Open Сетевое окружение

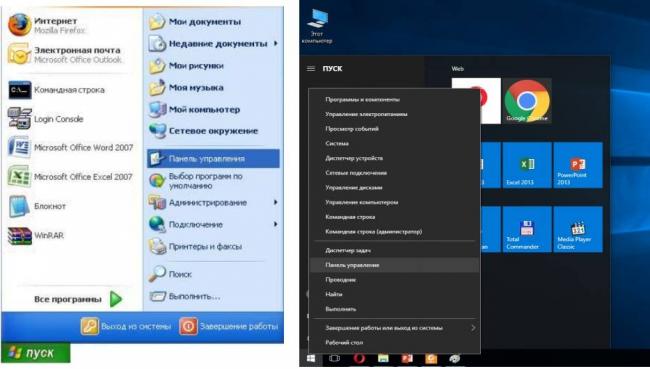[x=203, y=131]
